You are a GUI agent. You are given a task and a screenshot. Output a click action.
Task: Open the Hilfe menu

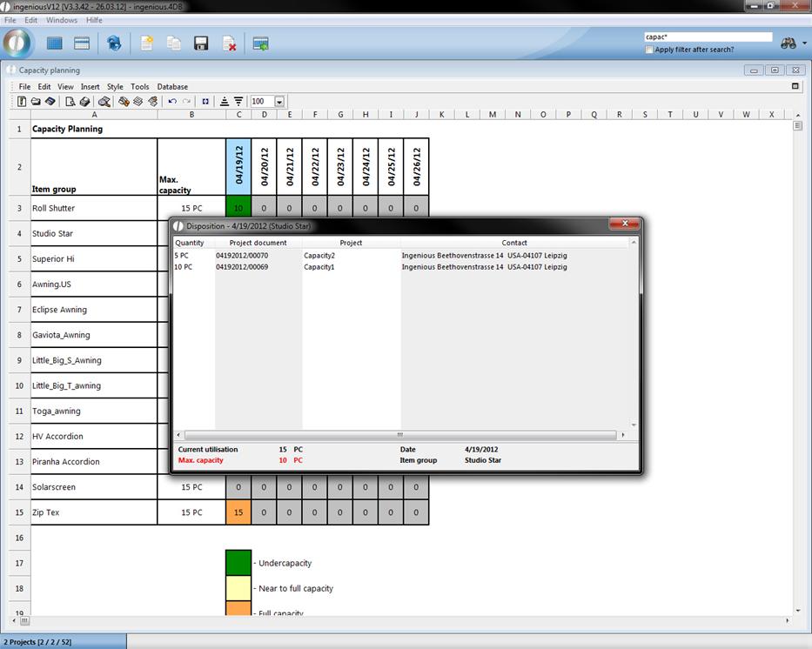tap(94, 20)
